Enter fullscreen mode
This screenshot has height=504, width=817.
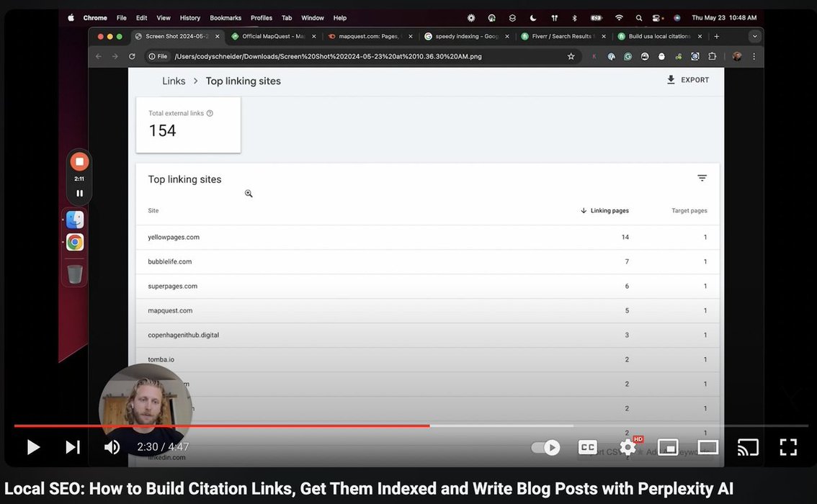(x=788, y=447)
